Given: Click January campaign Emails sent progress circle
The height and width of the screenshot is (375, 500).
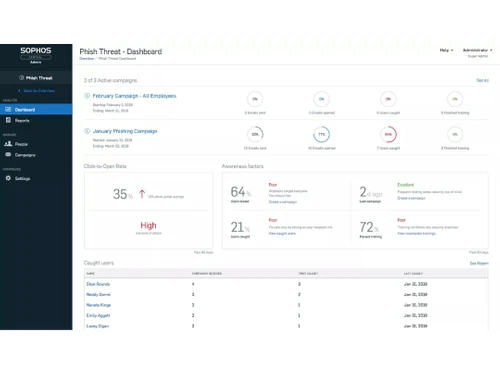Looking at the screenshot, I should point(255,134).
